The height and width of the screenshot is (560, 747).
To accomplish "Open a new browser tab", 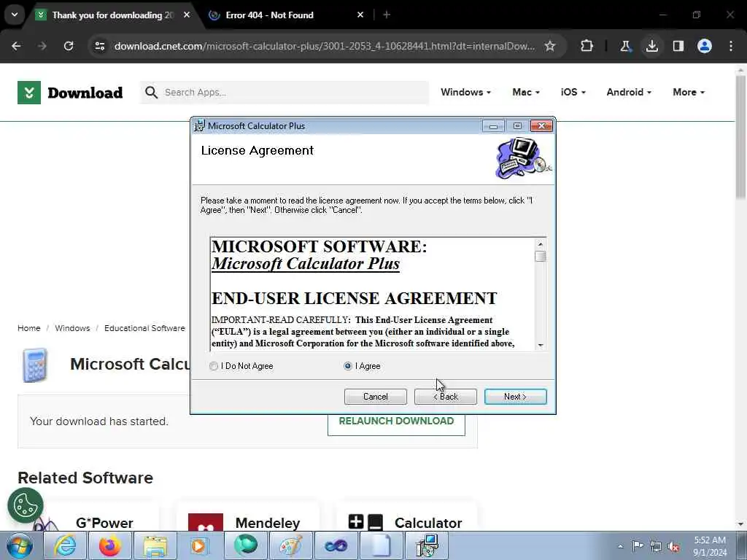I will click(x=387, y=15).
